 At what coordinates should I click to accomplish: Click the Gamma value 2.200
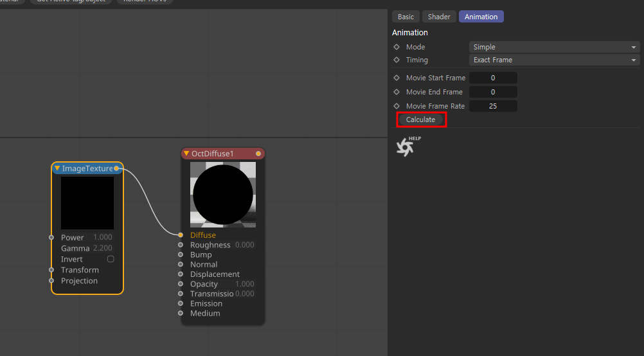pos(103,248)
